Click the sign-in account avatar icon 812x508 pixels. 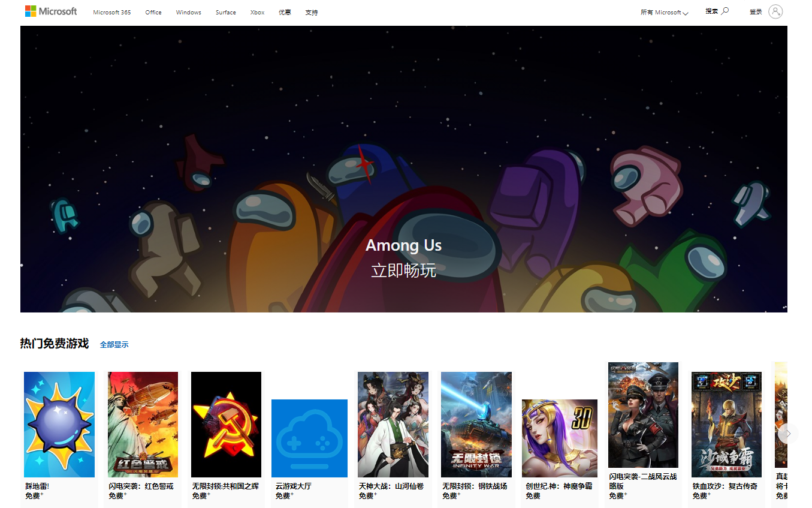[x=775, y=11]
